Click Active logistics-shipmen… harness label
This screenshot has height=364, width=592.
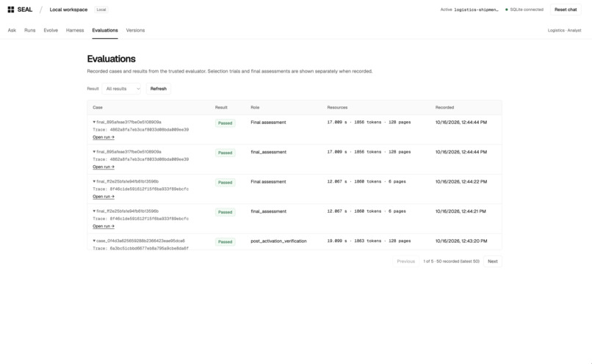[469, 10]
